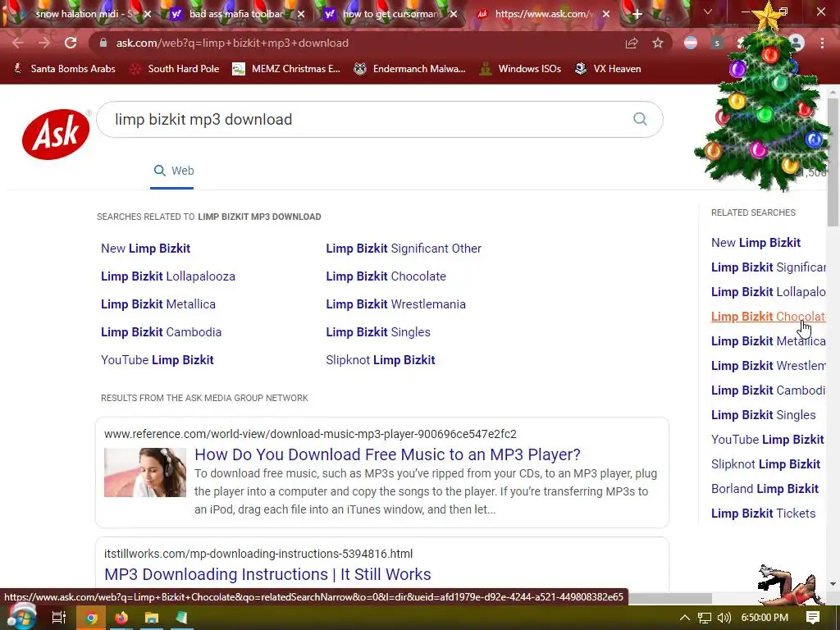Click the share page icon in address bar
840x630 pixels.
[x=632, y=43]
